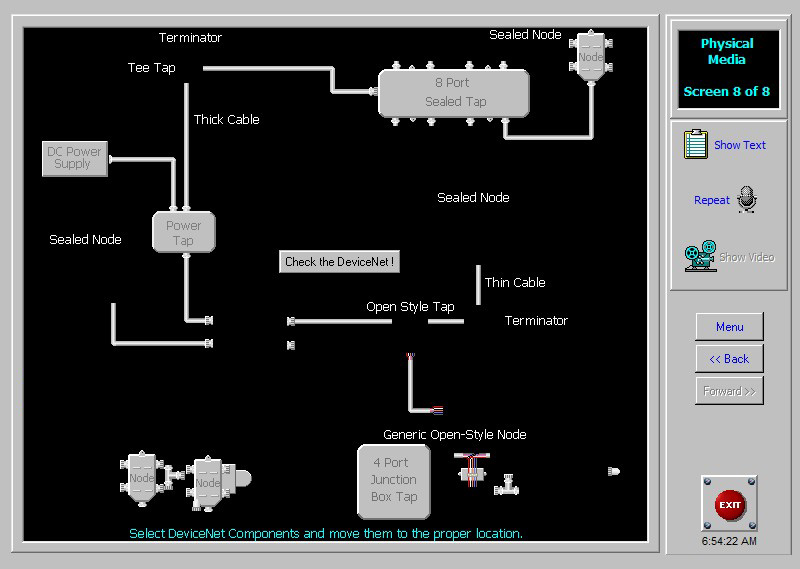Image resolution: width=800 pixels, height=569 pixels.
Task: Click the Repeat microphone icon
Action: click(x=746, y=200)
